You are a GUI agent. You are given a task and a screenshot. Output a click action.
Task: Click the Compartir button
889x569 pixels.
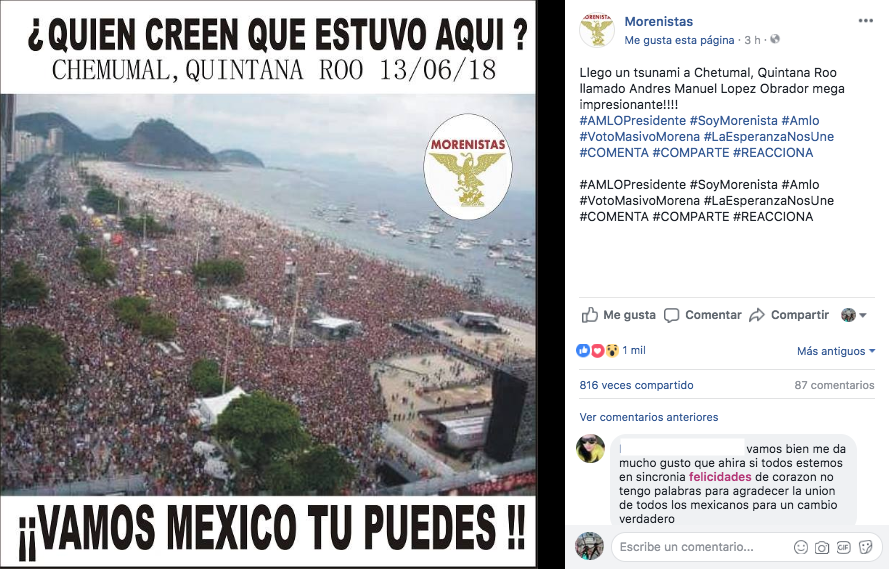point(789,315)
